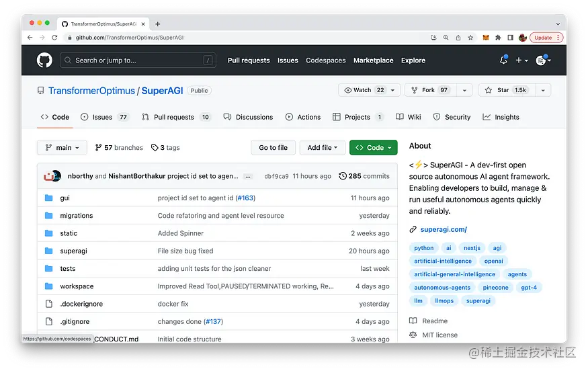Open the main branch selector

(x=62, y=147)
